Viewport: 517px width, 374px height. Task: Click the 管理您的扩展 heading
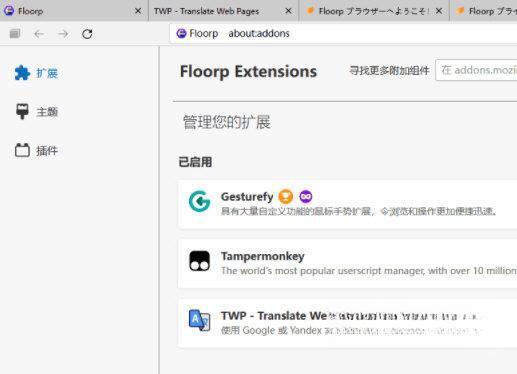click(x=227, y=122)
